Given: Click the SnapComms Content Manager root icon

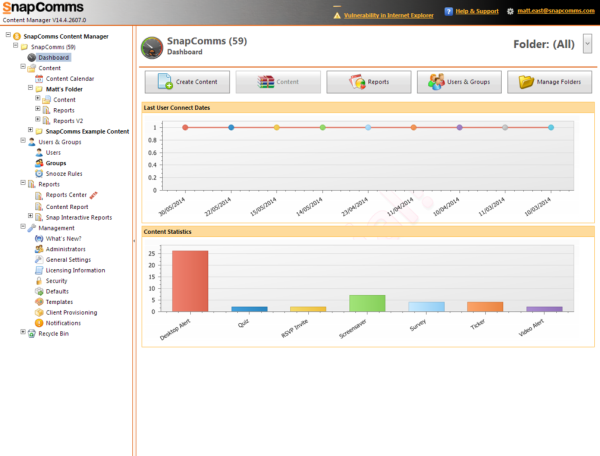Looking at the screenshot, I should (17, 36).
